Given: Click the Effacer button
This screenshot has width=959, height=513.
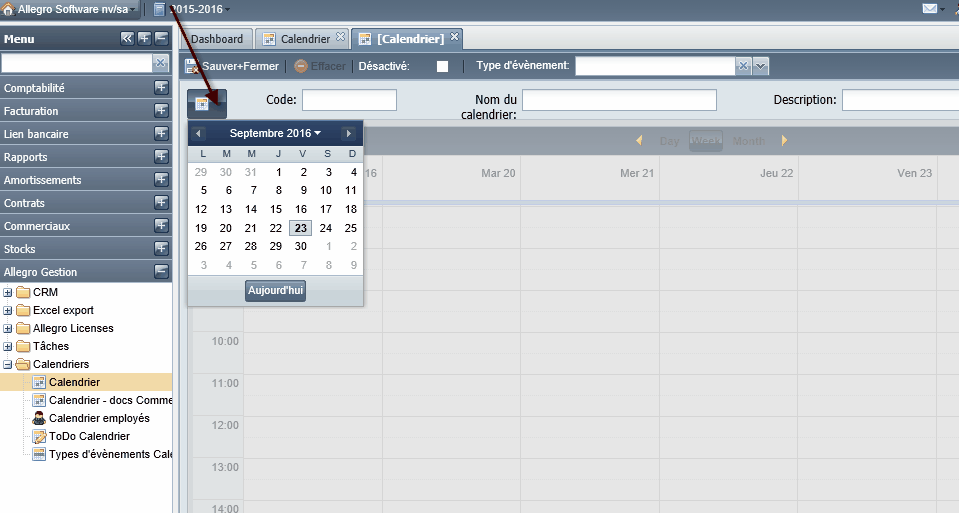Looking at the screenshot, I should click(x=320, y=66).
